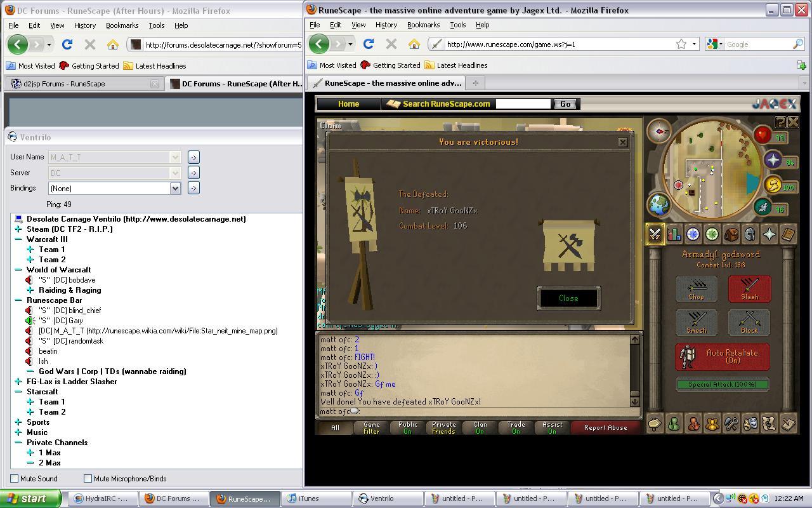Expand the Raiding & Raging channel
The height and width of the screenshot is (508, 812).
pos(30,290)
